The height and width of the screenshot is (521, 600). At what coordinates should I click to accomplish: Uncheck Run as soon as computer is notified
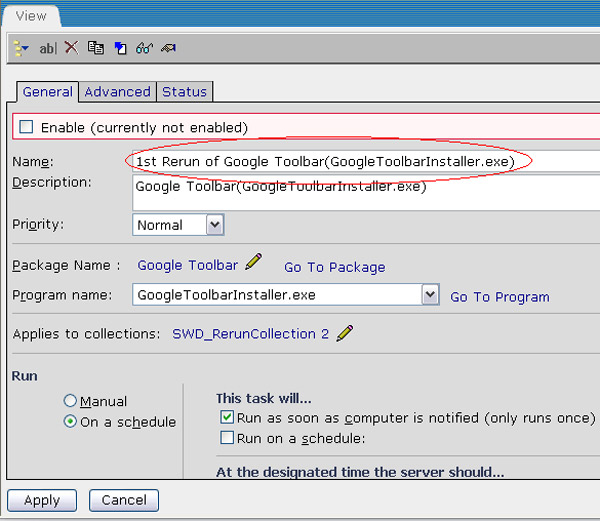click(227, 417)
